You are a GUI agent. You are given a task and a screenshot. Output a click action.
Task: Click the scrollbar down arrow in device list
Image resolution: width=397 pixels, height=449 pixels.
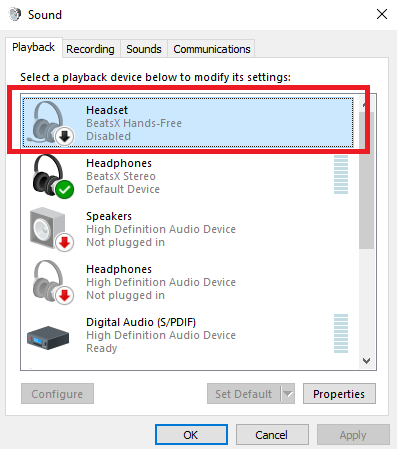pos(367,361)
